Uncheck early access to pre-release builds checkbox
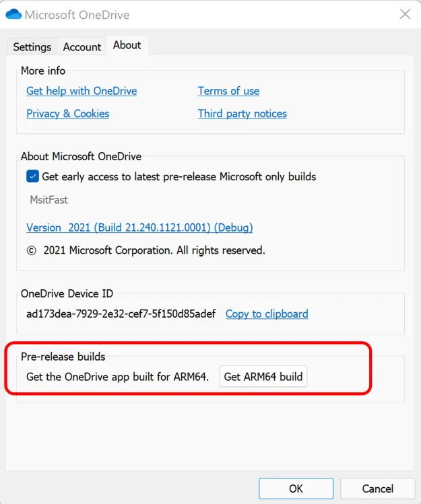 [x=32, y=176]
